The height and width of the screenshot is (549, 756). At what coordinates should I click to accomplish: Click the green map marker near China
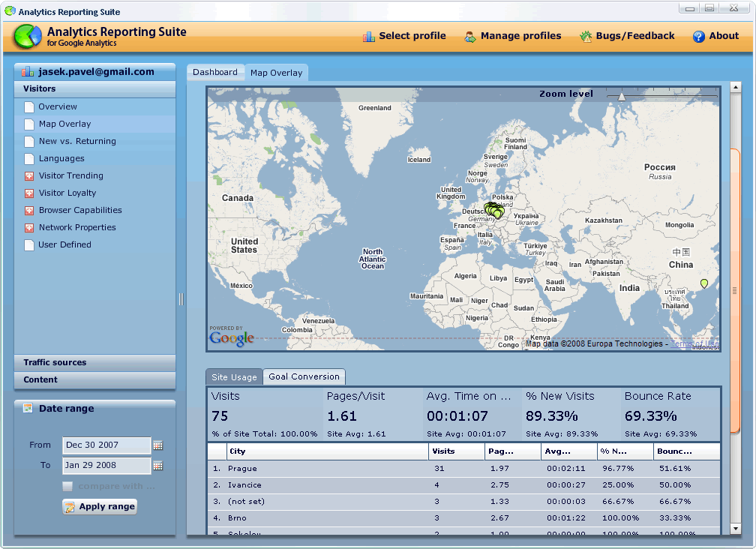[704, 283]
